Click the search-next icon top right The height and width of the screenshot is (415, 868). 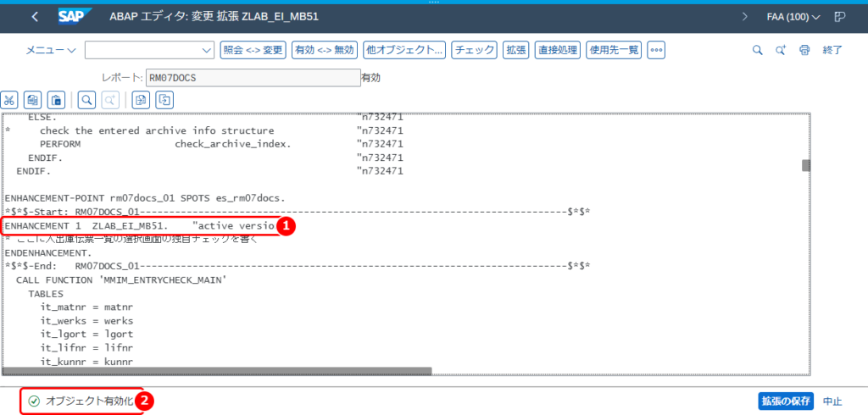tap(781, 50)
